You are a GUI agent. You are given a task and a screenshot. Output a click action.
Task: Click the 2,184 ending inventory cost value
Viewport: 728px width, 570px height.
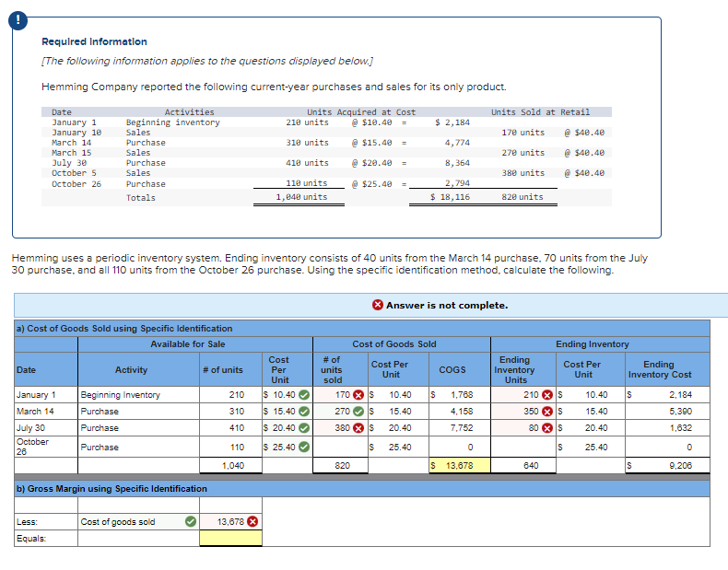point(667,395)
